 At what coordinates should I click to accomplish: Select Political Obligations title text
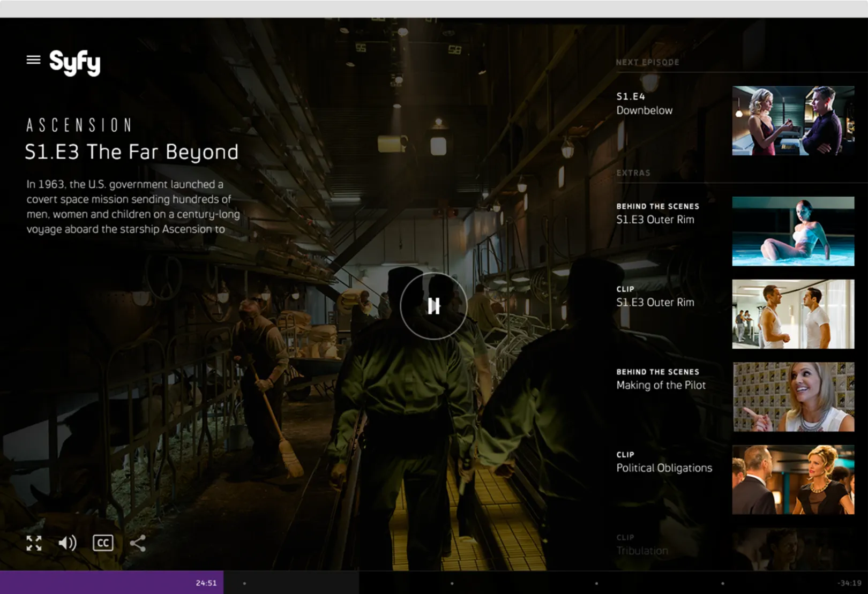[664, 468]
